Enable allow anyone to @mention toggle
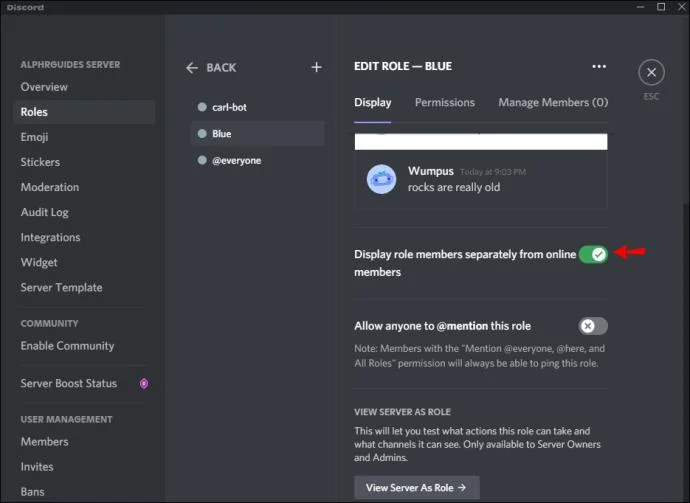This screenshot has width=690, height=503. 593,326
